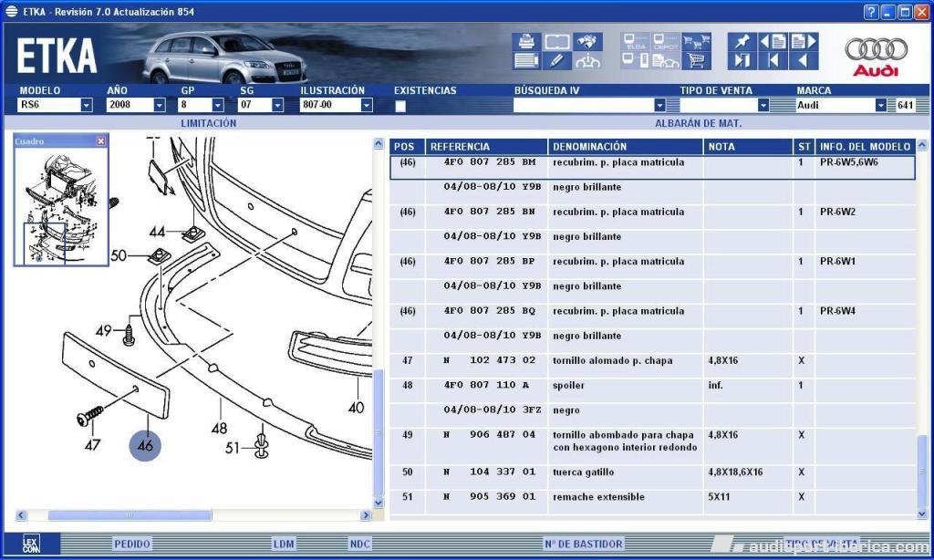Expand the SG dropdown showing 07
Viewport: 934px width, 560px height.
(x=277, y=105)
